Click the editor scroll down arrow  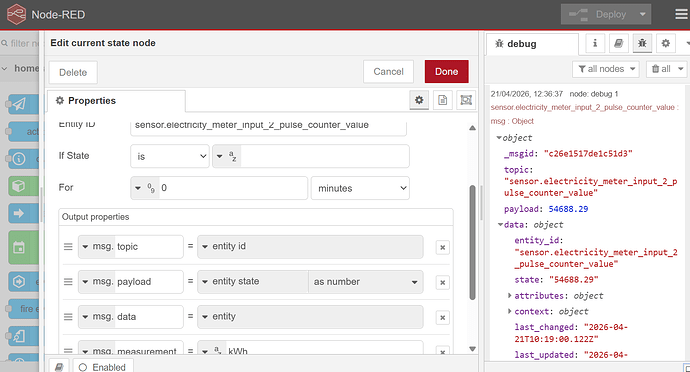click(x=472, y=349)
